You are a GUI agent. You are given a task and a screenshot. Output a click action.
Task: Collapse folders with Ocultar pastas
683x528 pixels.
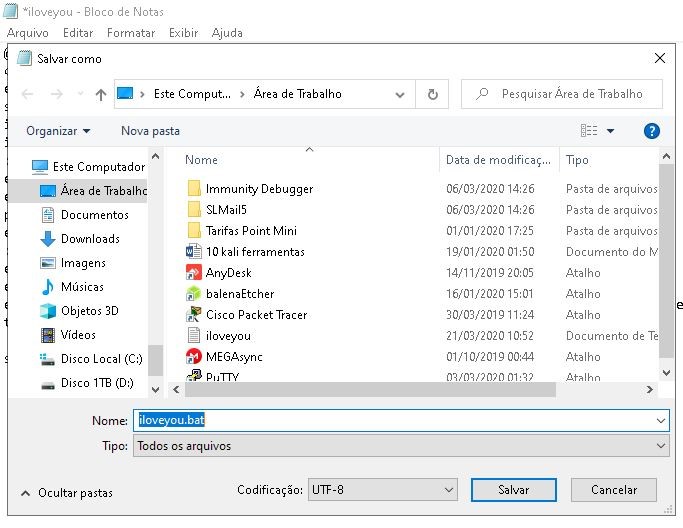66,493
